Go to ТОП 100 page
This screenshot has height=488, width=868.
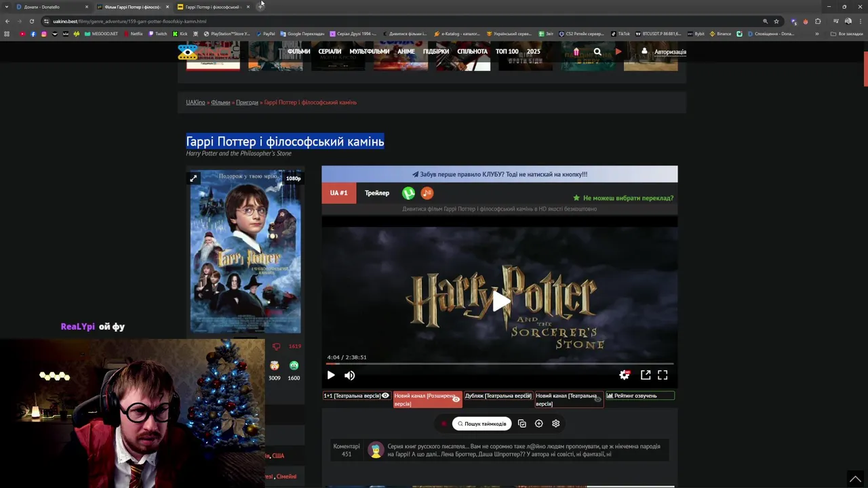click(x=507, y=52)
